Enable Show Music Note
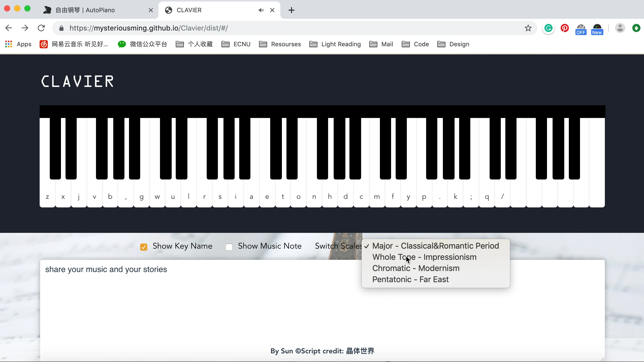Viewport: 644px width, 362px height. (229, 247)
